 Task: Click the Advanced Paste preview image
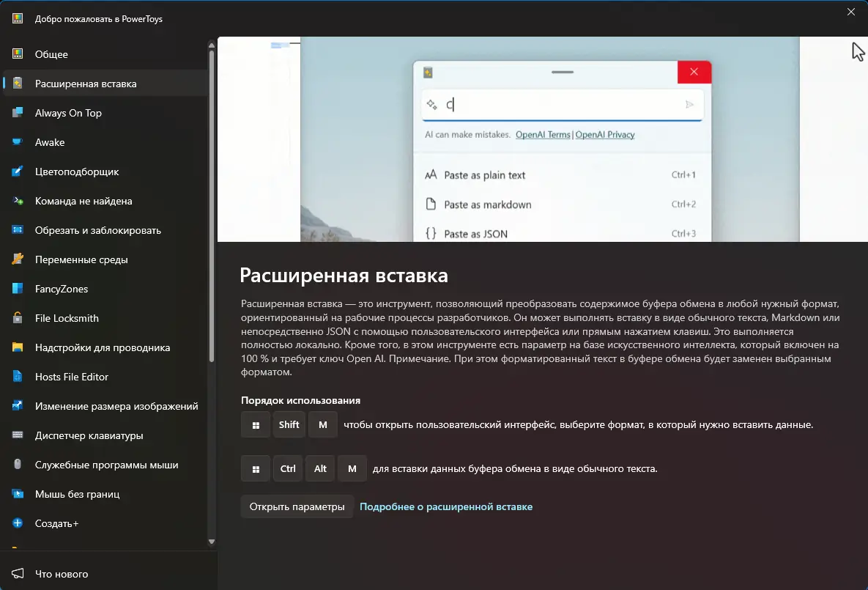(543, 139)
